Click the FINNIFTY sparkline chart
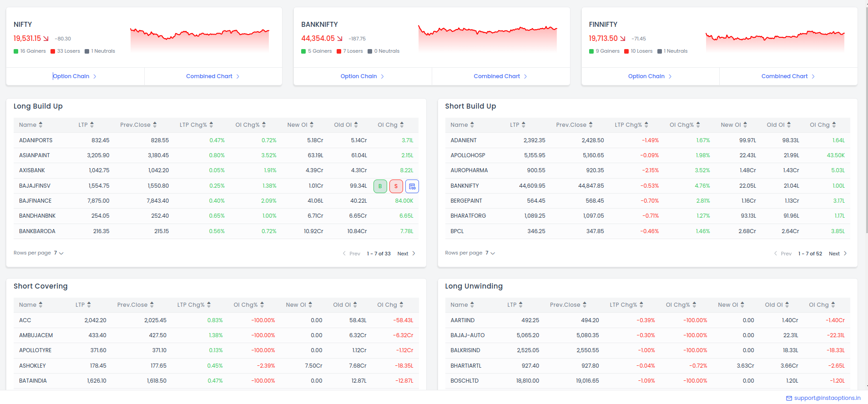 [775, 41]
